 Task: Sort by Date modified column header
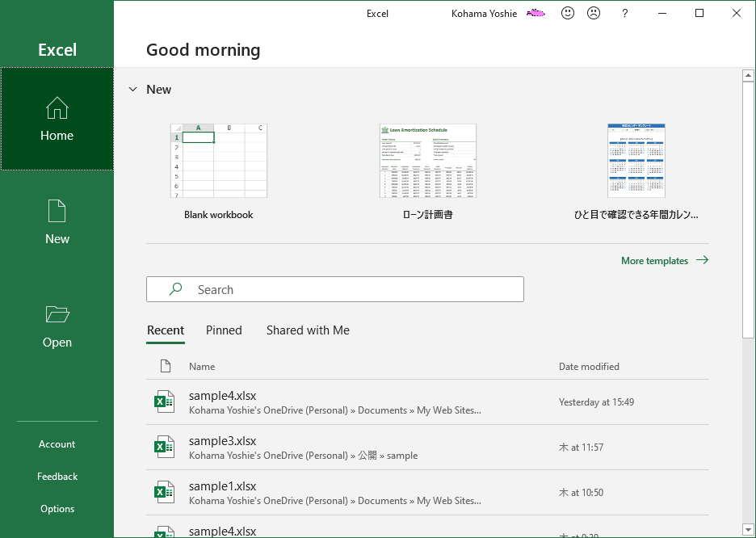(x=589, y=367)
